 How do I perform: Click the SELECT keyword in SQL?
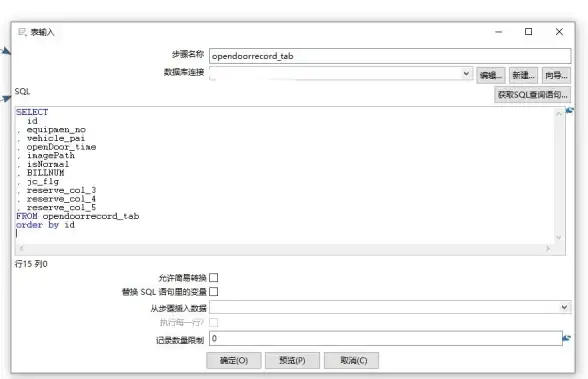click(32, 112)
